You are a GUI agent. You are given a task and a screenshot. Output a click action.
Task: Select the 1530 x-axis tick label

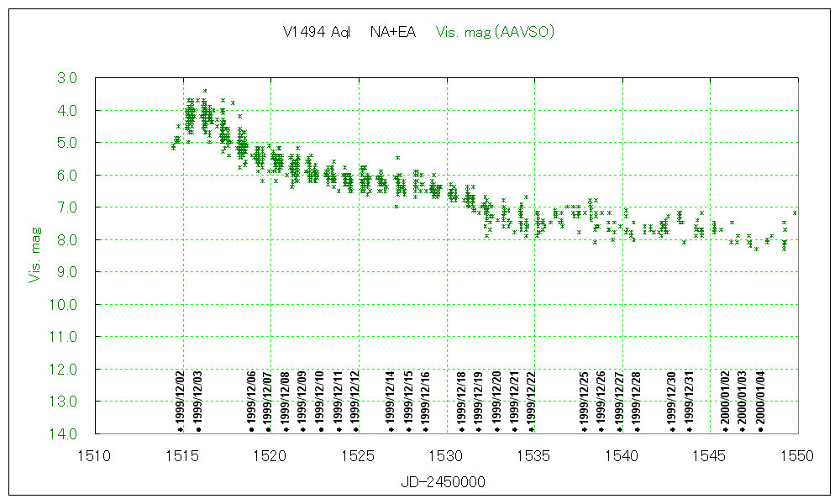(447, 455)
